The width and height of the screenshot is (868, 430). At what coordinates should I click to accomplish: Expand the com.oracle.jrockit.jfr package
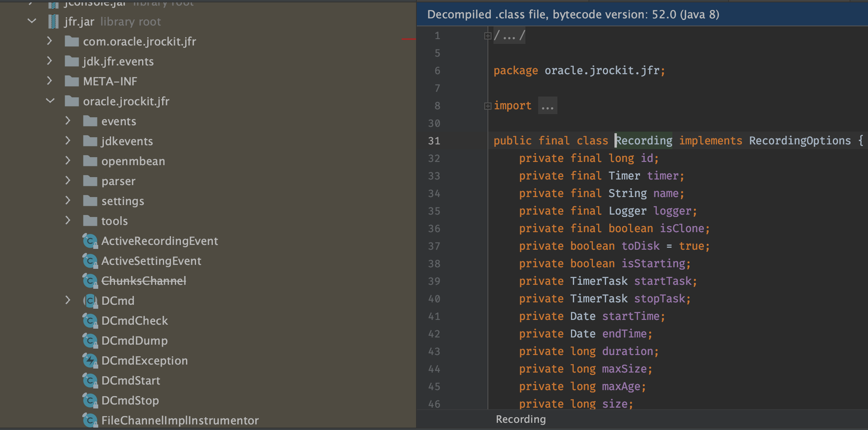coord(50,41)
